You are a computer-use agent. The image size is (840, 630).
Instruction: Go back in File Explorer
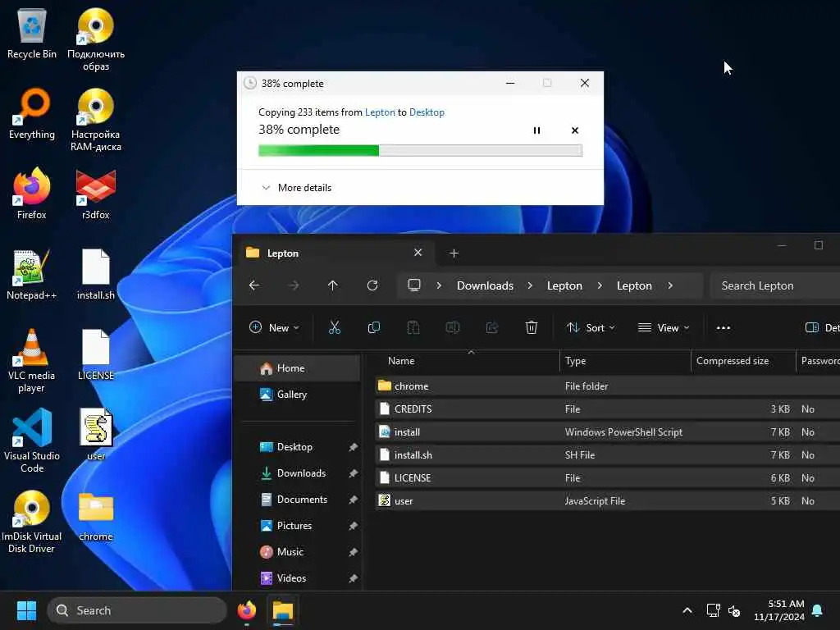pos(254,285)
